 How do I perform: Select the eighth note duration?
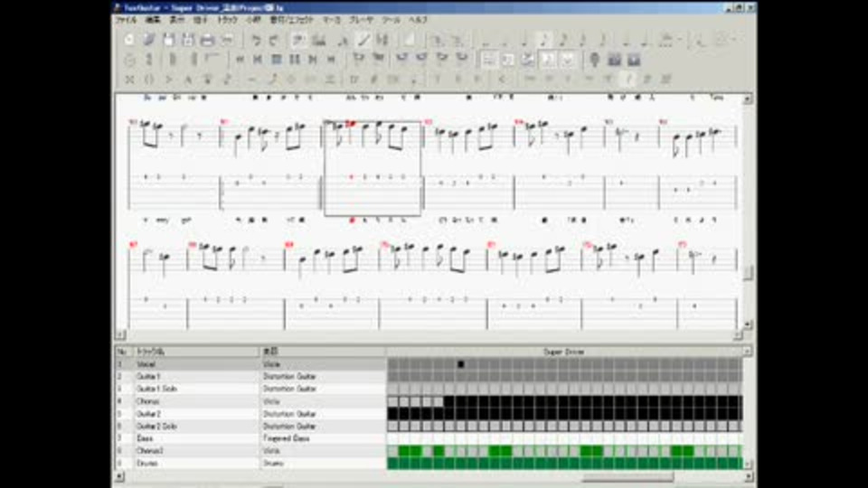tap(544, 40)
